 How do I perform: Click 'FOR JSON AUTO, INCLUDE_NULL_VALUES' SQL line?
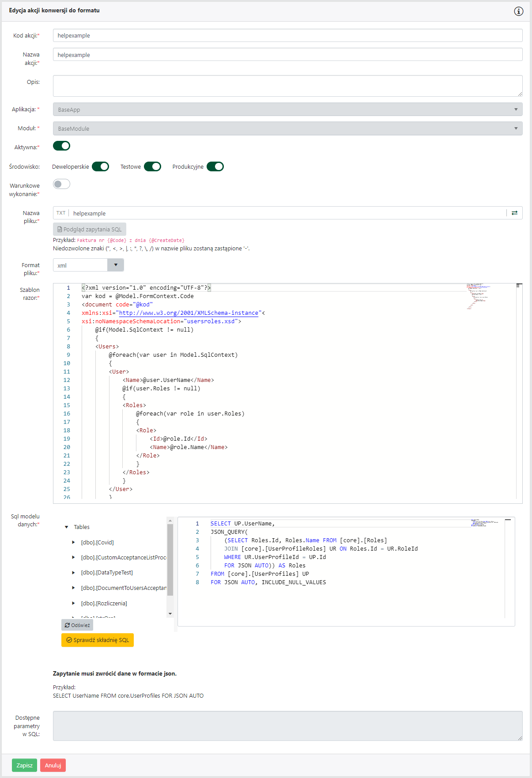point(268,582)
